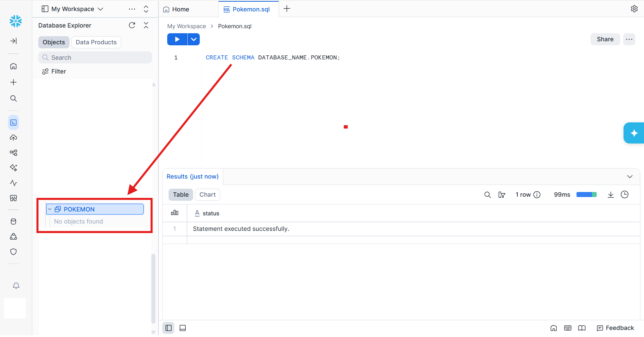Click the Database Explorer vertical scrollbar
Viewport: 644px width, 337px height.
pos(153,288)
